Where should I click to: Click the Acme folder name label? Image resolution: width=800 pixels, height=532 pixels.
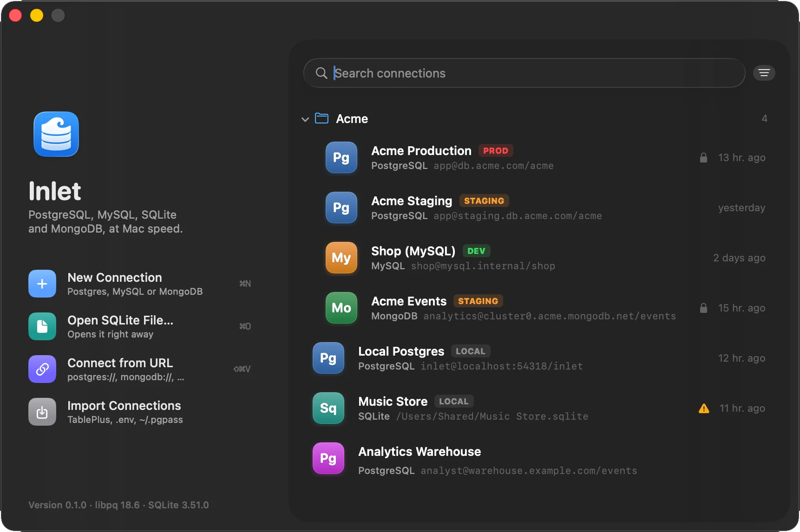click(352, 119)
